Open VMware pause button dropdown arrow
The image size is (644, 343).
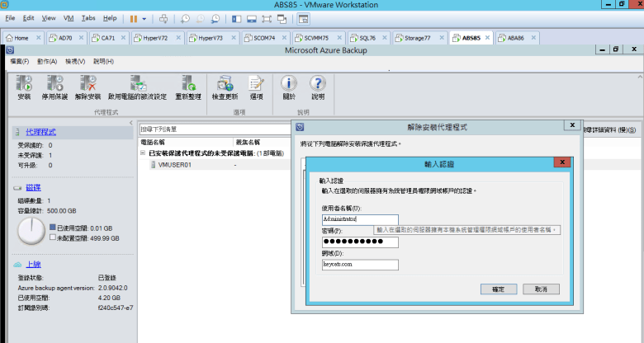(x=145, y=17)
